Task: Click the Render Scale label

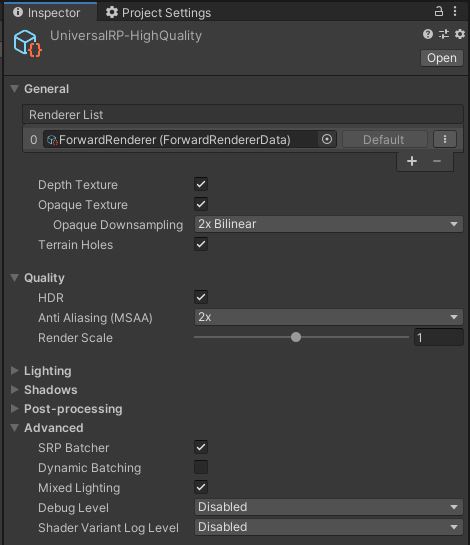Action: 75,338
